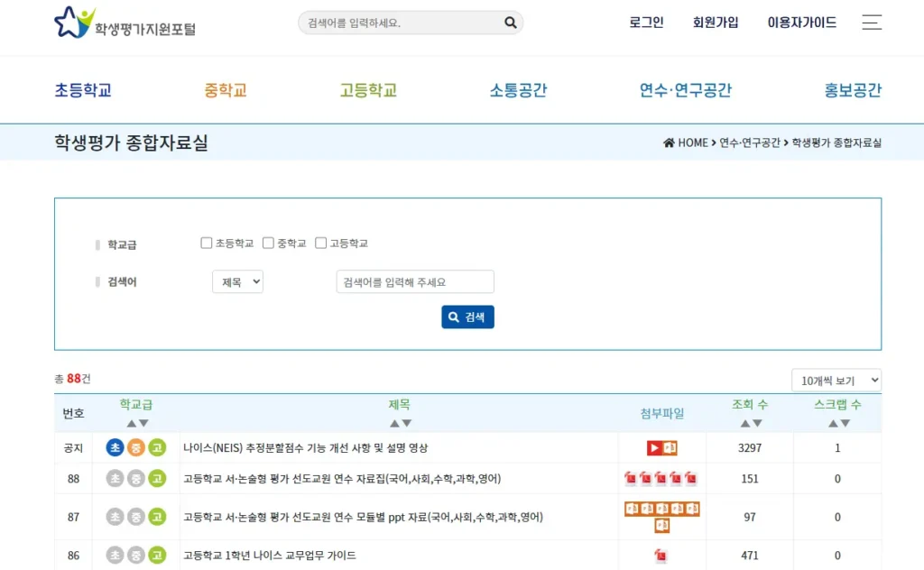Switch to the 소통공간 menu
The width and height of the screenshot is (924, 570).
click(518, 89)
